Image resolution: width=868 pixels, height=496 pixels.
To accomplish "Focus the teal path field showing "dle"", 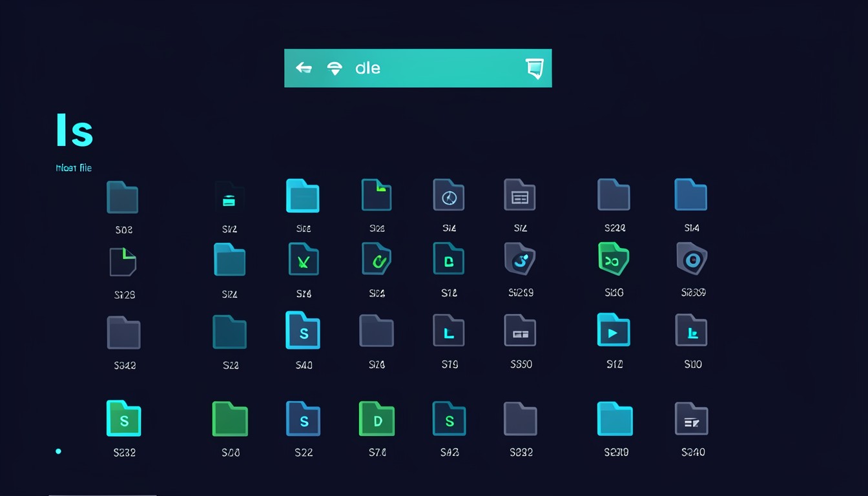I will 418,68.
